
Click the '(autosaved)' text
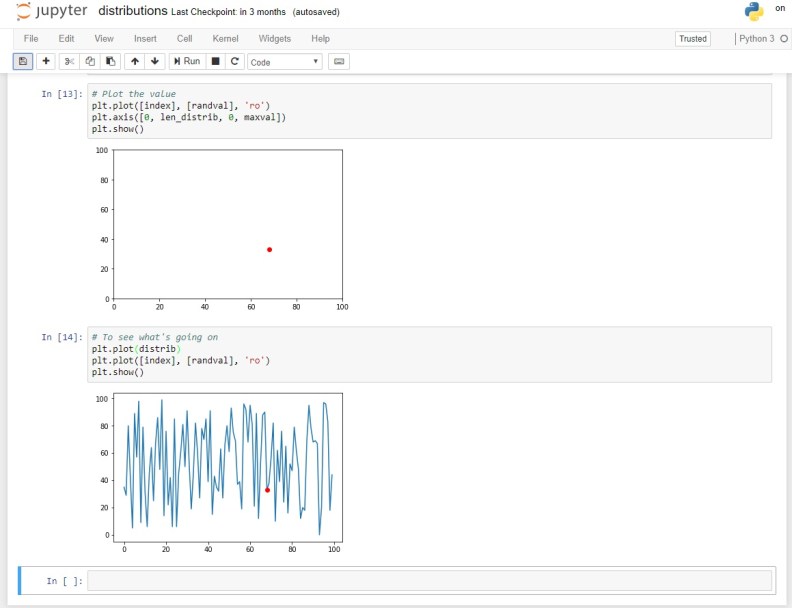(x=316, y=12)
